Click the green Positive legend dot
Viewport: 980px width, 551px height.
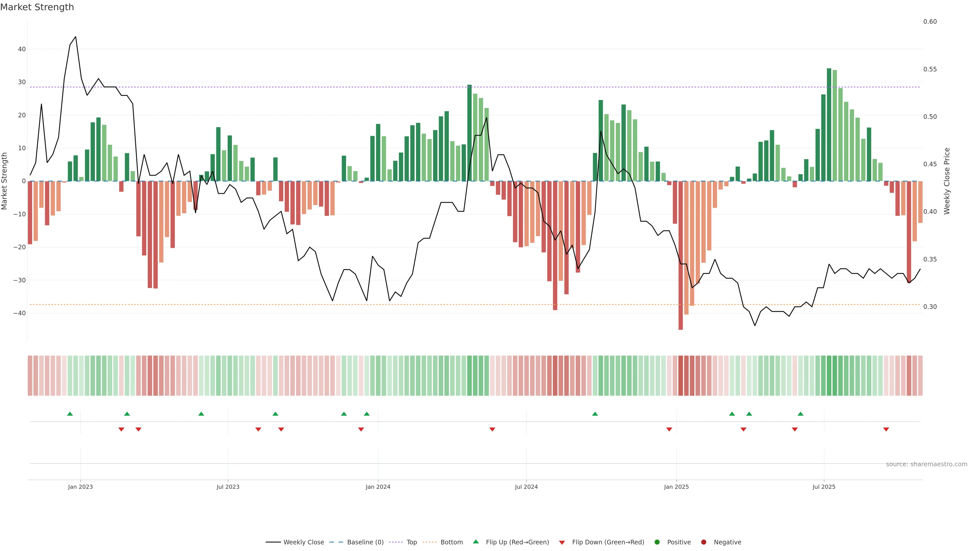click(657, 542)
